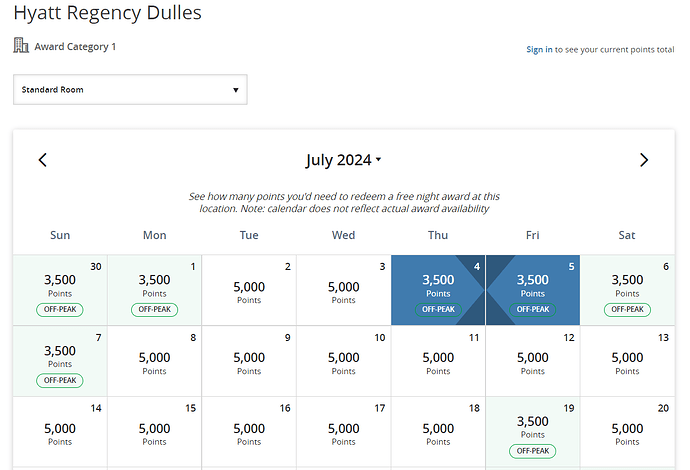Click the Standard Room dropdown arrow
This screenshot has height=470, width=690.
[236, 90]
